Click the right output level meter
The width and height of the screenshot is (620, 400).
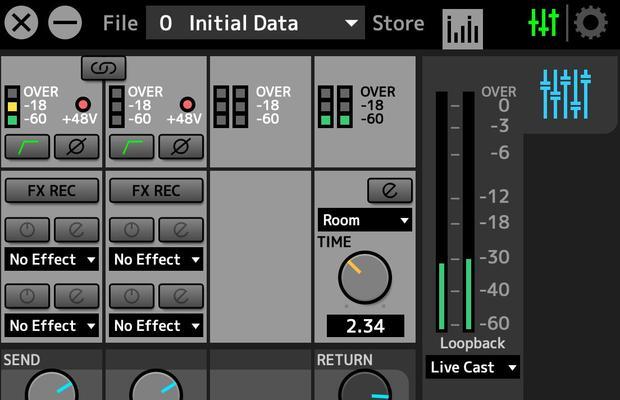pyautogui.click(x=469, y=211)
